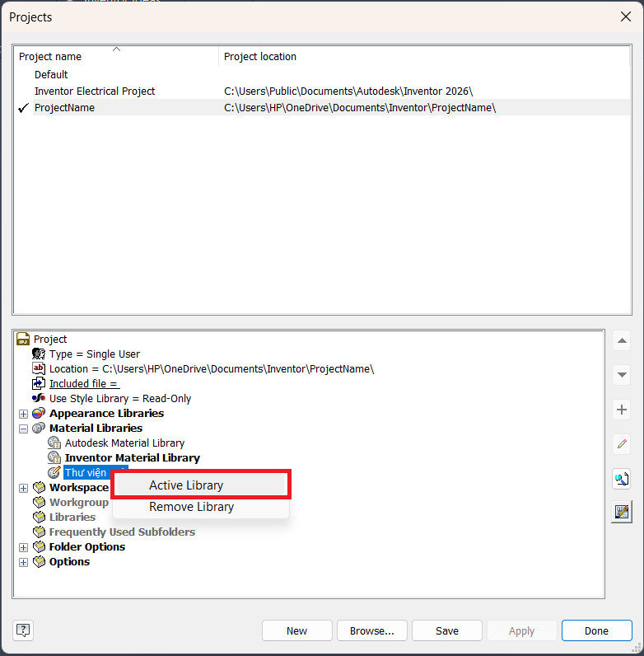The height and width of the screenshot is (656, 644).
Task: Click the Find Duplicate Files icon
Action: [622, 479]
